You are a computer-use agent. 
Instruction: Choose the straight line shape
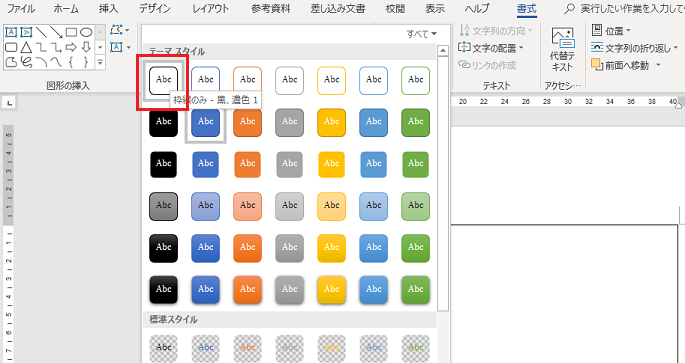(x=41, y=32)
